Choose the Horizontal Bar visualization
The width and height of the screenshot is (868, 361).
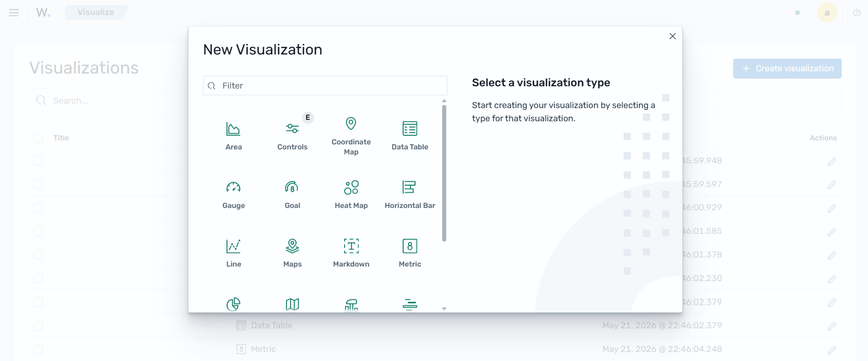pos(410,194)
